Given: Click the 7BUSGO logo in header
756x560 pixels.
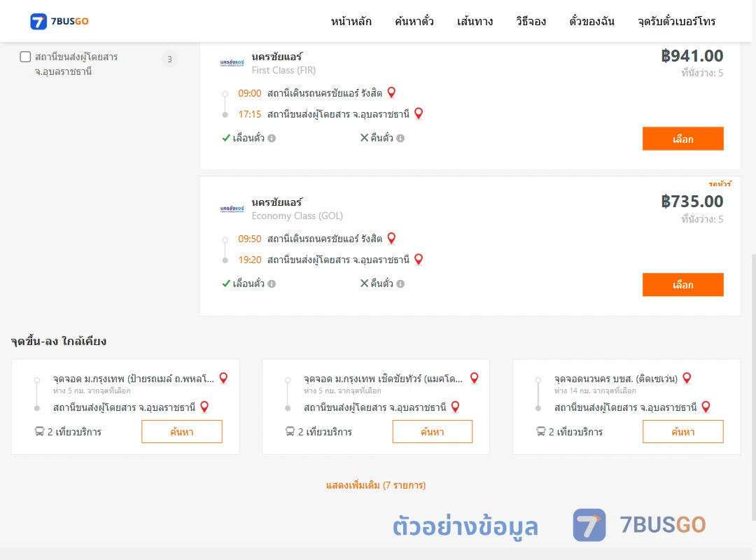Looking at the screenshot, I should [x=59, y=21].
